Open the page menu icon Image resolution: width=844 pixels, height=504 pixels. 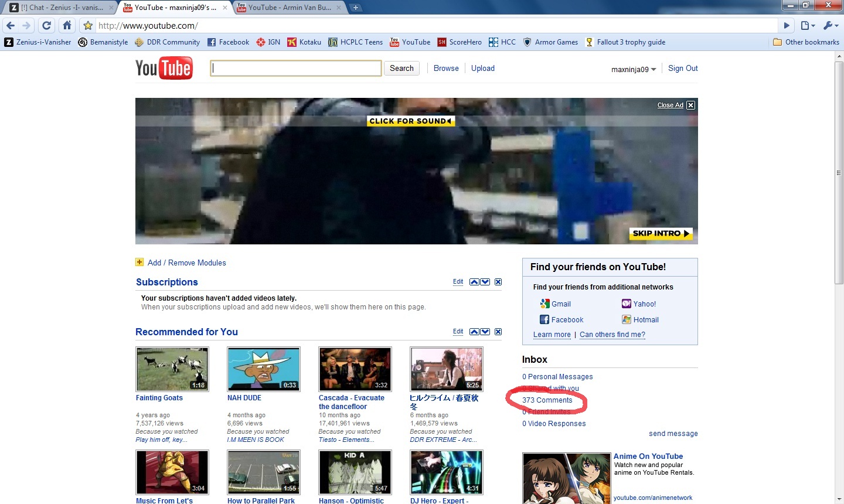[808, 25]
